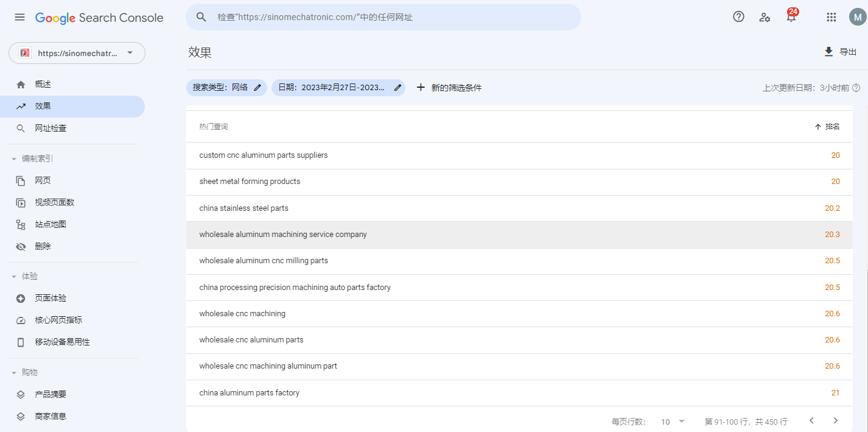Click the export download icon
Image resolution: width=868 pixels, height=432 pixels.
click(828, 52)
